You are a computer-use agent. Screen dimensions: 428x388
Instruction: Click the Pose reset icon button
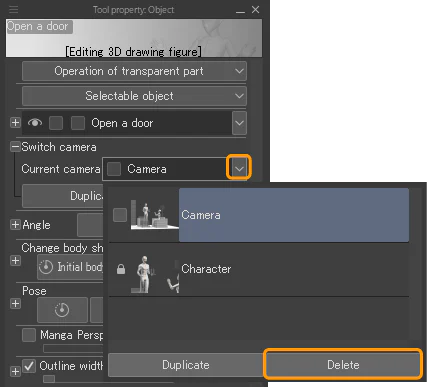[x=62, y=310]
